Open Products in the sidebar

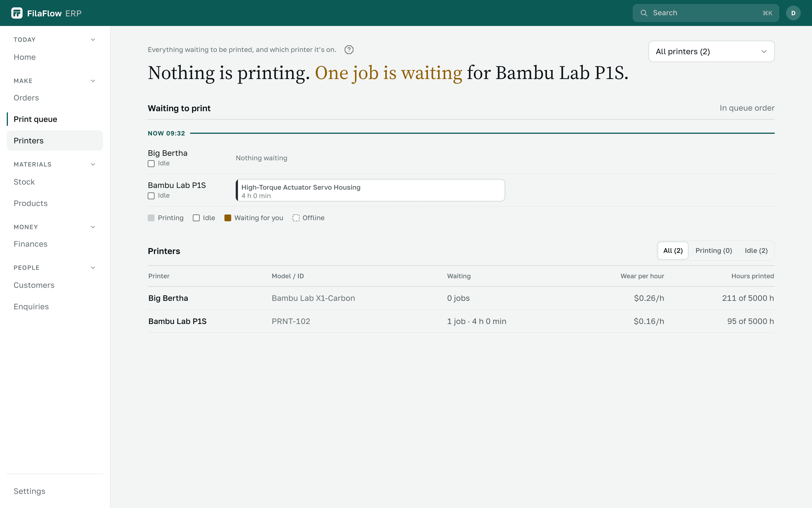tap(55, 203)
